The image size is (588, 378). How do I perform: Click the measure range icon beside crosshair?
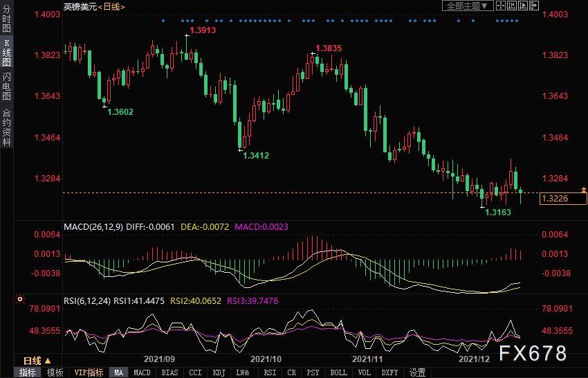(x=512, y=6)
